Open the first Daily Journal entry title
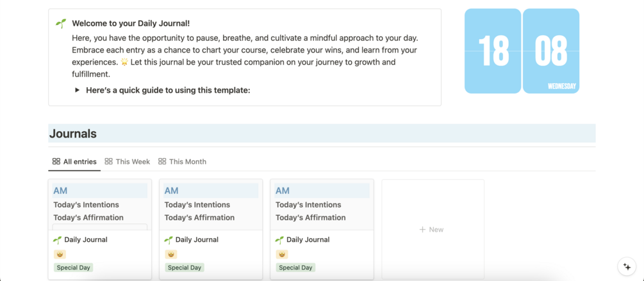The height and width of the screenshot is (281, 644). [86, 240]
